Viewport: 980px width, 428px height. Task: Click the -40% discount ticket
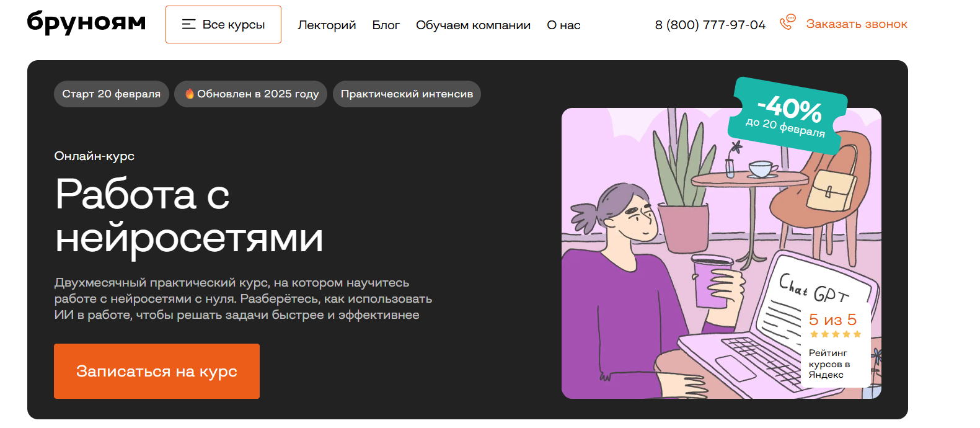point(787,116)
